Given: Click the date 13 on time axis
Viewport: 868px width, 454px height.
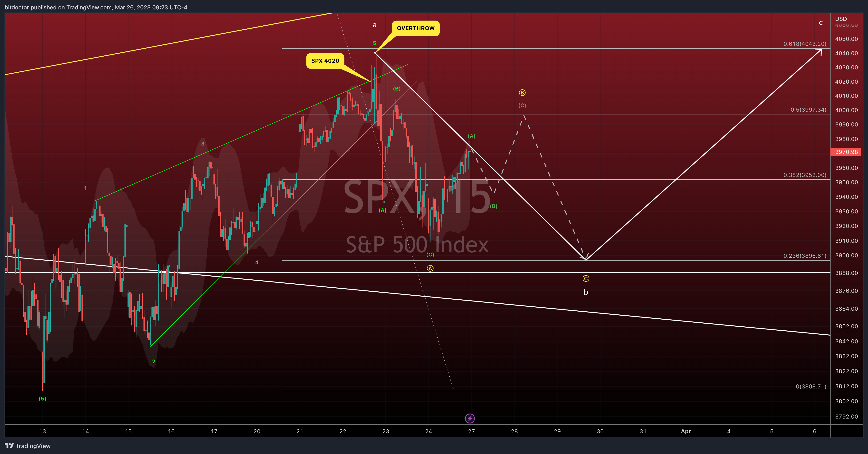Looking at the screenshot, I should (x=43, y=431).
